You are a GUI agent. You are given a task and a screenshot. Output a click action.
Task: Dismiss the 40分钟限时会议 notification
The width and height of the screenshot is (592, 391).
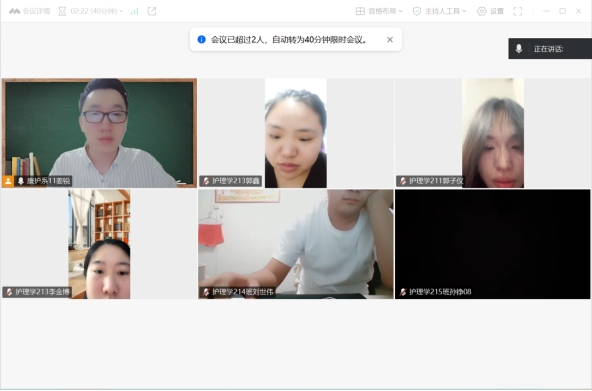click(390, 40)
